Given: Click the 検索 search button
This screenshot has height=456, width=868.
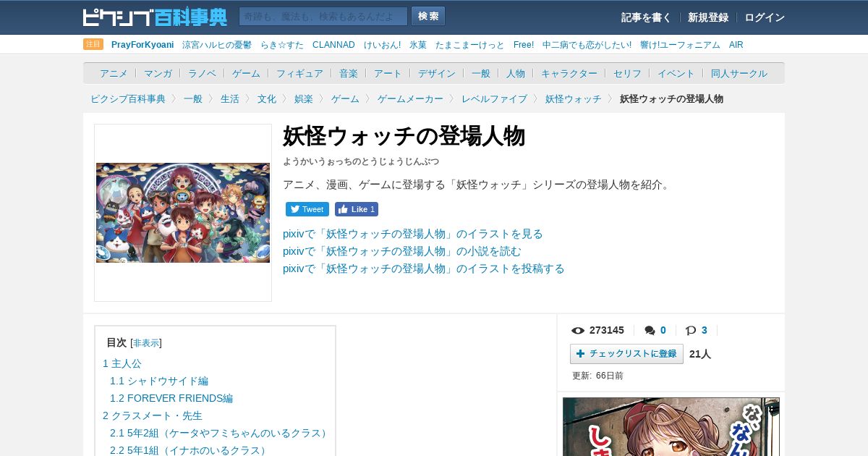Looking at the screenshot, I should click(428, 17).
